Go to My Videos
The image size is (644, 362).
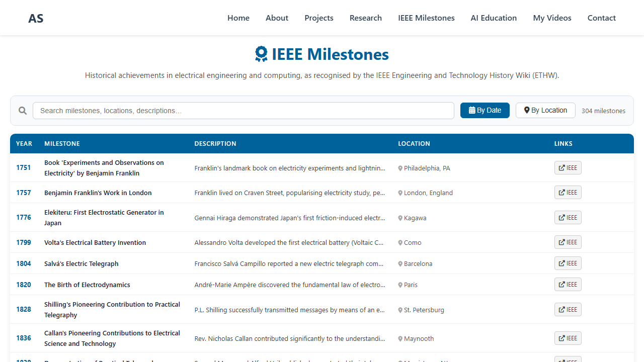click(x=552, y=18)
